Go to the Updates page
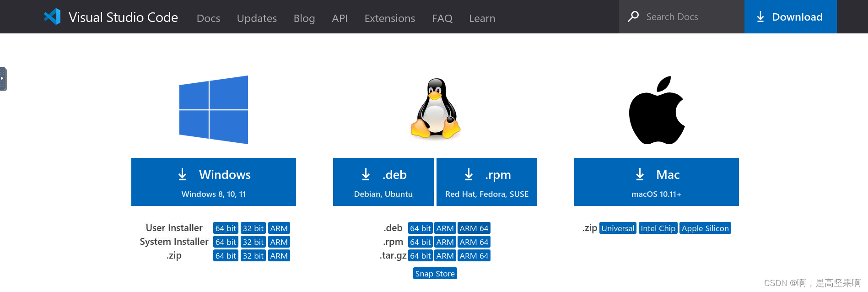Image resolution: width=868 pixels, height=292 pixels. tap(257, 18)
